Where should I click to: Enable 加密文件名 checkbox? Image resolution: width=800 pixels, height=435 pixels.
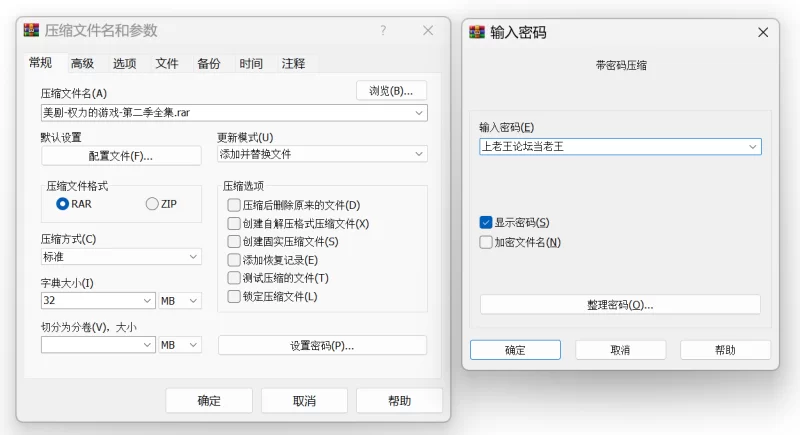(486, 242)
